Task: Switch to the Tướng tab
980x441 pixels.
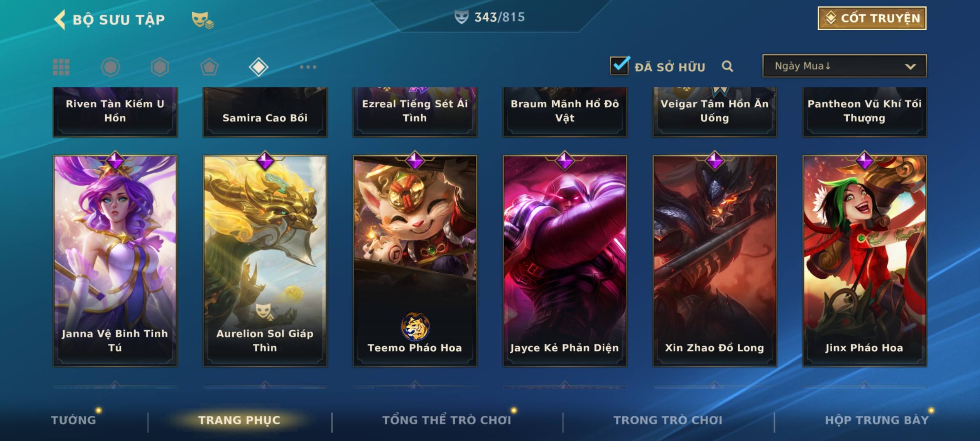Action: pos(74,420)
